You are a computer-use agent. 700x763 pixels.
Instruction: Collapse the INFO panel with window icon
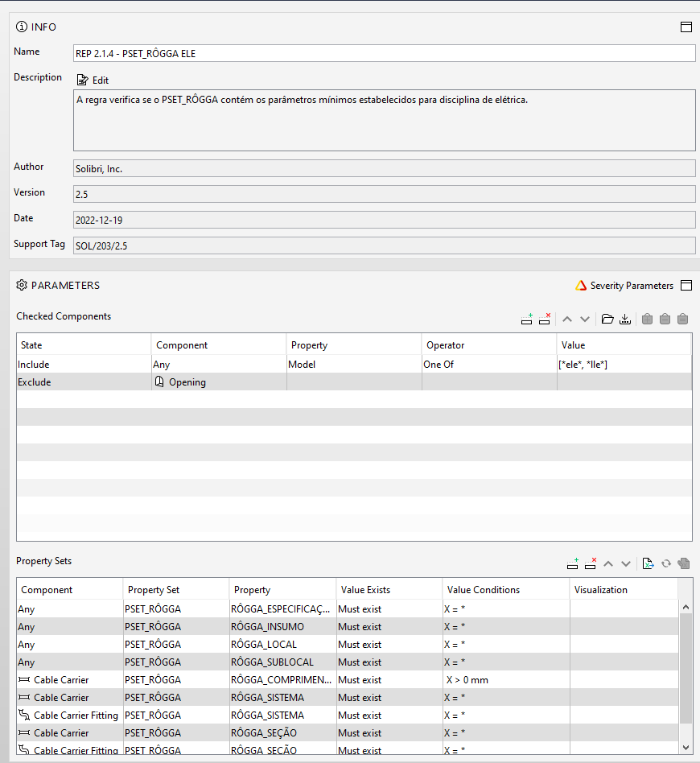pos(686,27)
